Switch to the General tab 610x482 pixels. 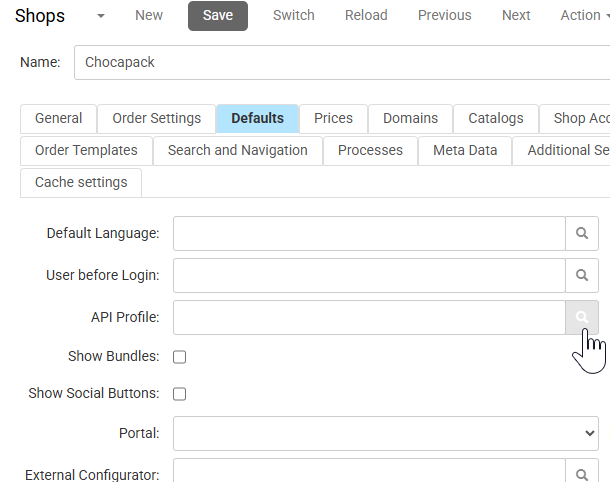(x=59, y=118)
